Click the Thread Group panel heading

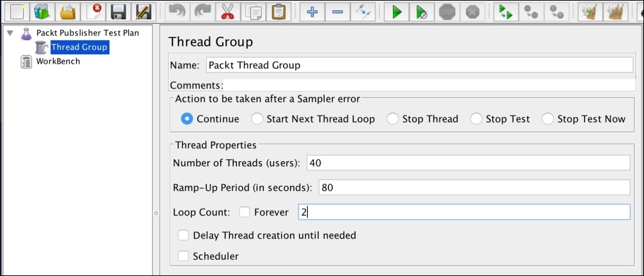click(211, 41)
